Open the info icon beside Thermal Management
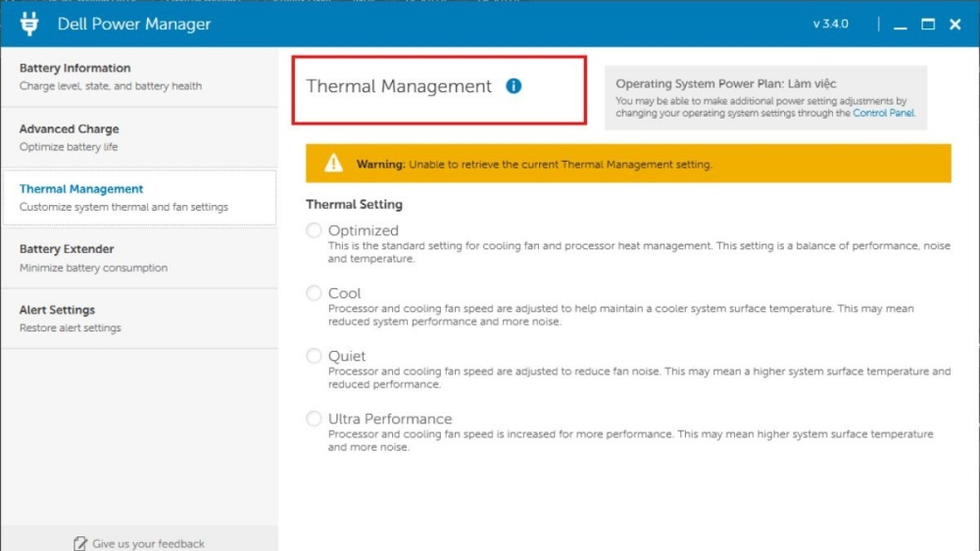Screen dimensions: 980x551 tap(514, 86)
